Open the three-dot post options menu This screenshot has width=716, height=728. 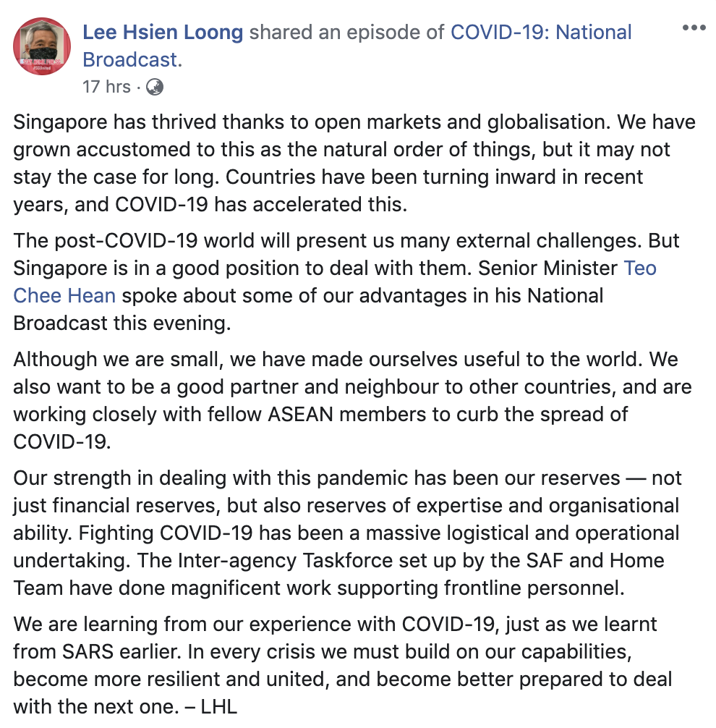[694, 28]
